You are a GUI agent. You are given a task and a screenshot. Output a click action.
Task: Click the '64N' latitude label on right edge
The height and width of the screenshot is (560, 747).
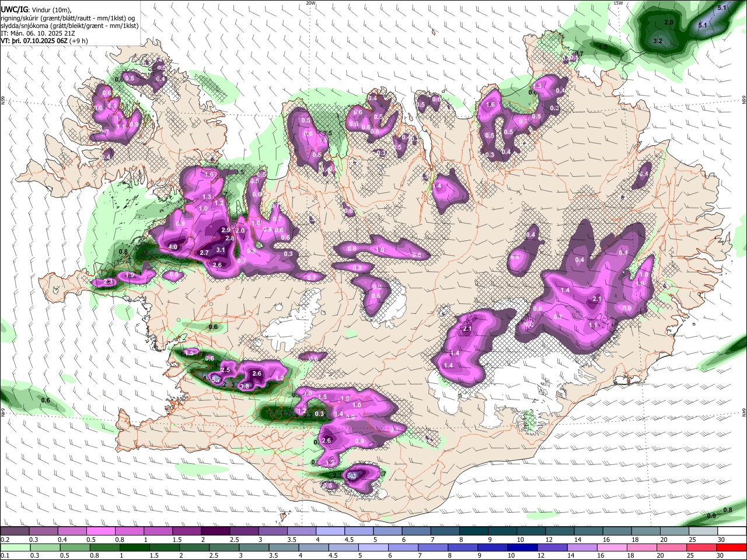744,413
